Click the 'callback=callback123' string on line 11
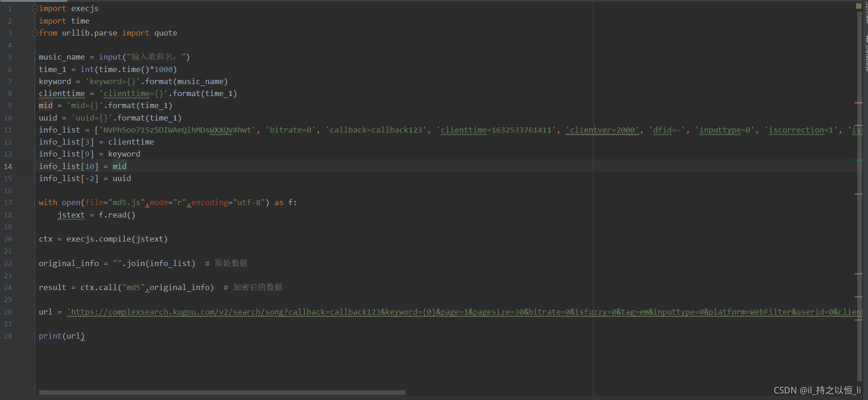Image resolution: width=868 pixels, height=400 pixels. tap(376, 130)
